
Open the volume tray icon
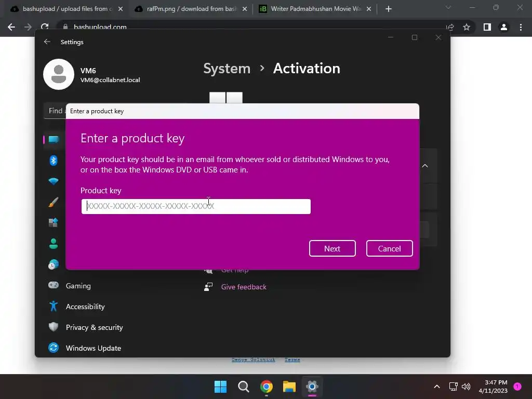pos(466,387)
